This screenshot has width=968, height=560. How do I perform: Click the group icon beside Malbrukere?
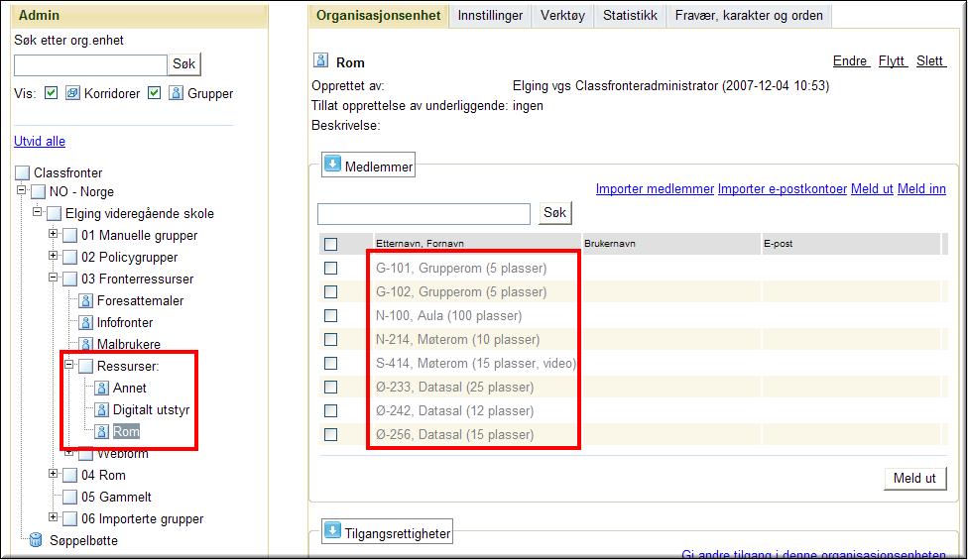click(86, 344)
